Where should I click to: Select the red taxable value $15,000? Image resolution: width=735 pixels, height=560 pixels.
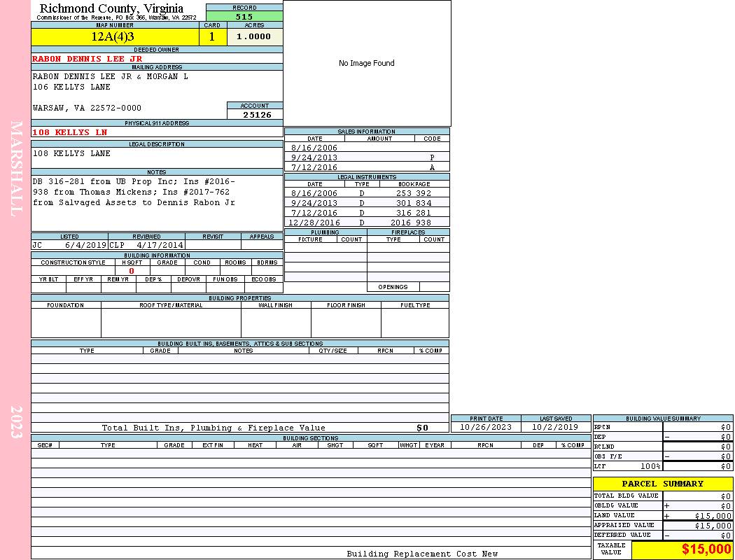point(706,549)
